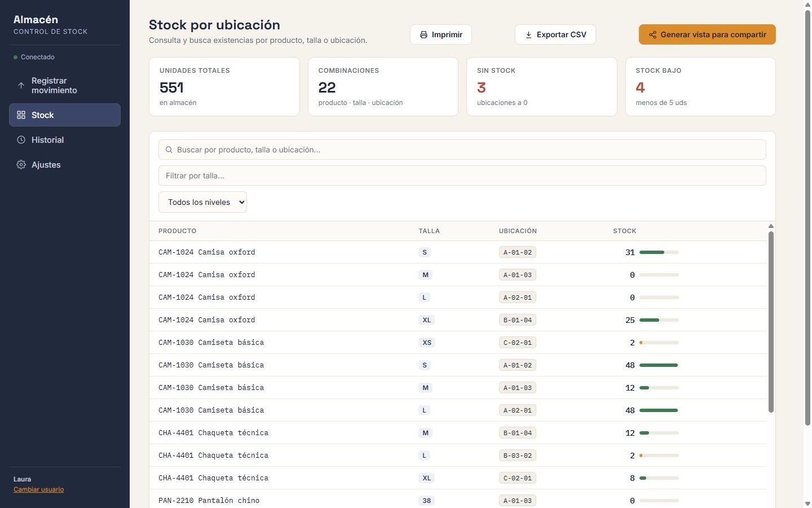Click the Sin stock card showing 3
The width and height of the screenshot is (812, 508).
tap(542, 87)
